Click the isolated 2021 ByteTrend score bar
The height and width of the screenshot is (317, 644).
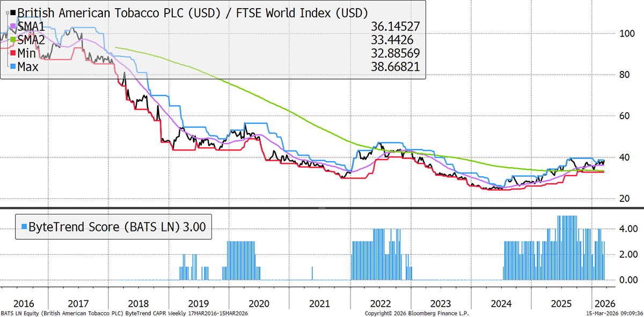point(312,273)
